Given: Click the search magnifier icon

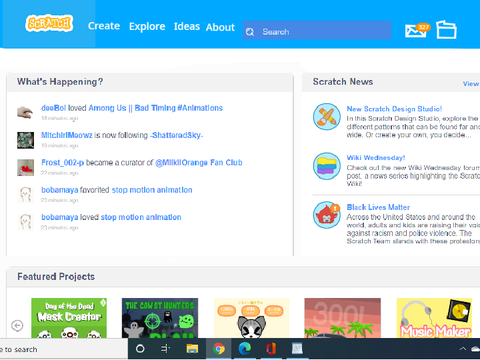Looking at the screenshot, I should (250, 32).
